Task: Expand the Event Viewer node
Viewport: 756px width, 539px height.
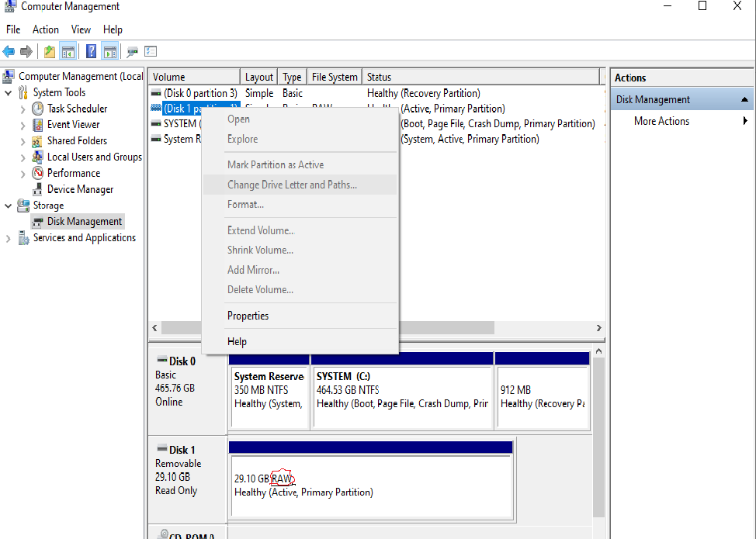Action: click(x=23, y=126)
